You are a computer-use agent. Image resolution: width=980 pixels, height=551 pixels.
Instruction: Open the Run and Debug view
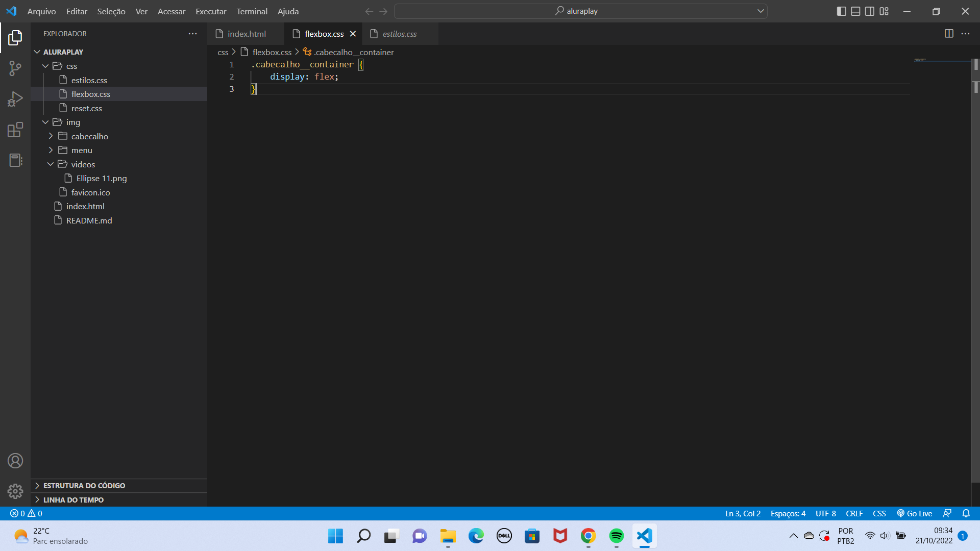pos(15,99)
